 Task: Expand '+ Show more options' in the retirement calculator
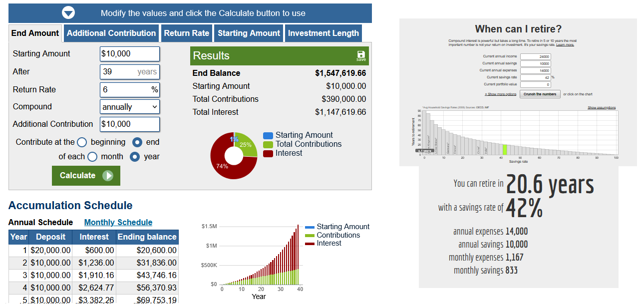500,94
